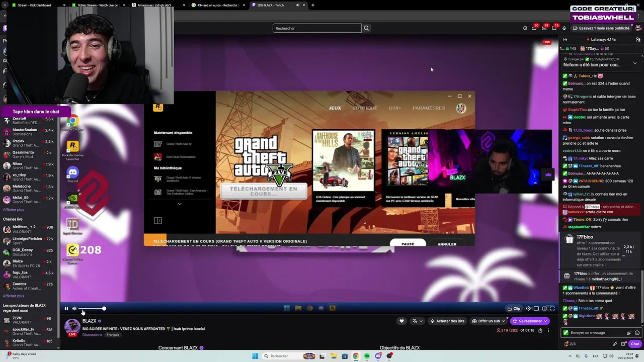Click Afficher plus under Chaînes live
This screenshot has width=644, height=362.
tap(14, 296)
